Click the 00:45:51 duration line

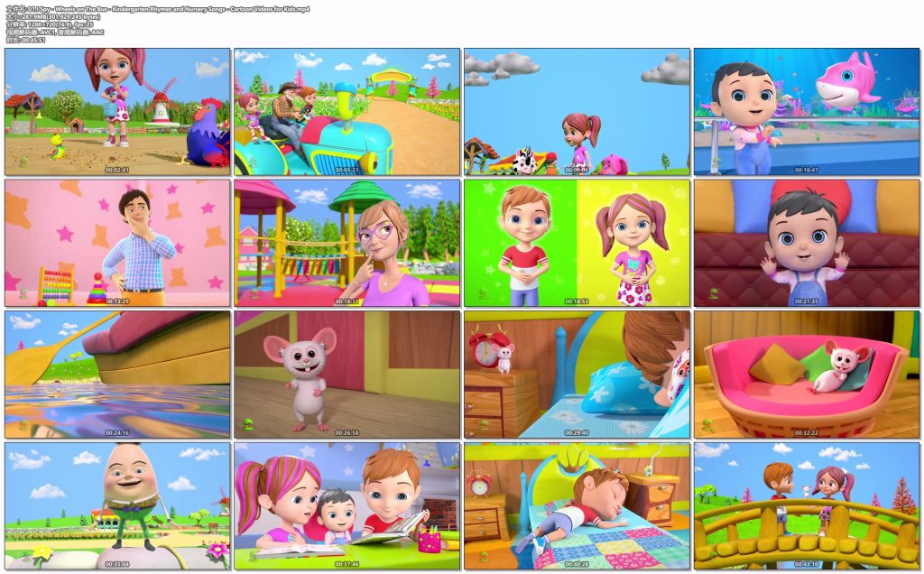pyautogui.click(x=25, y=40)
